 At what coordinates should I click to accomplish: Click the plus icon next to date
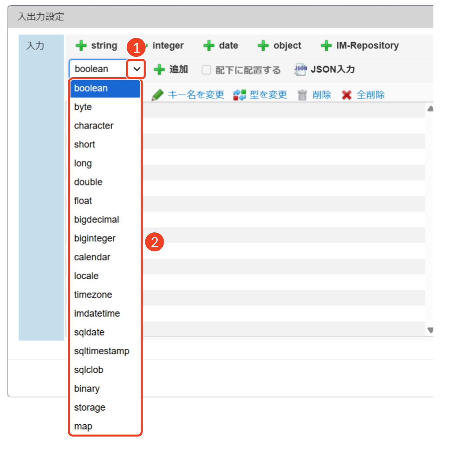[x=209, y=45]
